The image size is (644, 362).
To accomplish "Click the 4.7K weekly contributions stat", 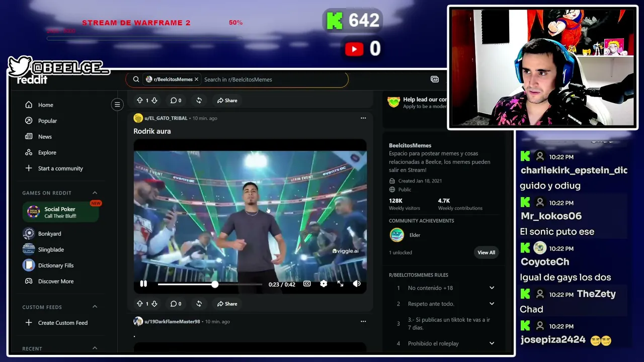I will tap(460, 204).
